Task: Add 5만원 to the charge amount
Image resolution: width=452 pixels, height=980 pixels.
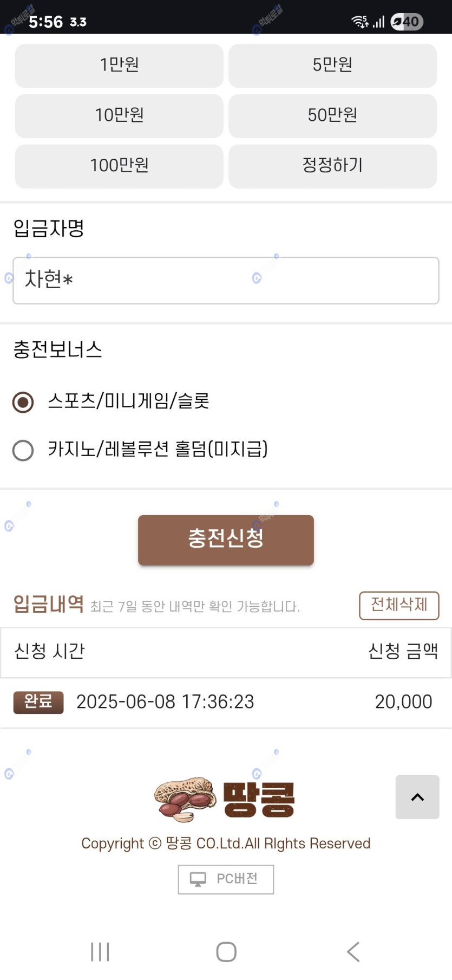Action: [332, 66]
